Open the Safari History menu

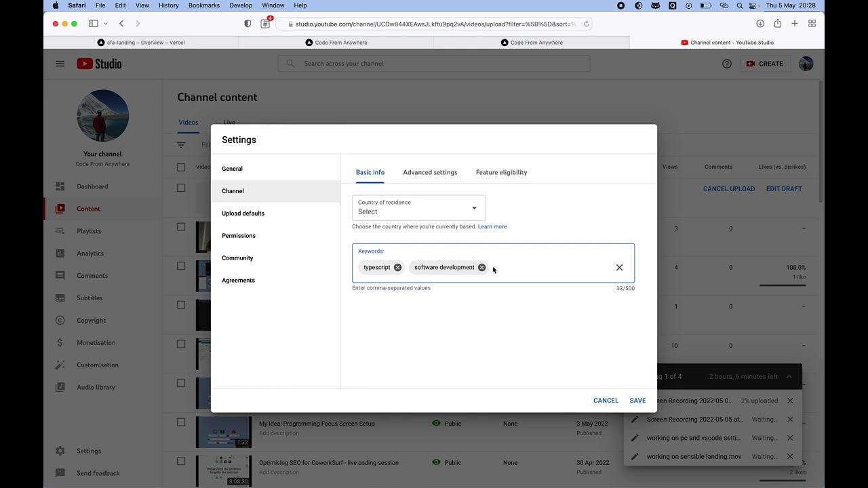click(x=169, y=5)
